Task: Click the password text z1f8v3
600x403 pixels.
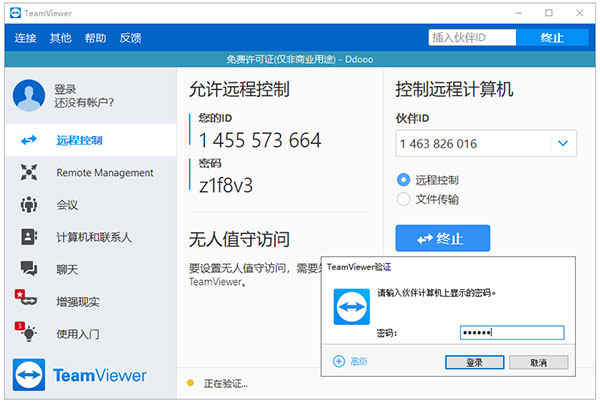Action: (x=226, y=185)
